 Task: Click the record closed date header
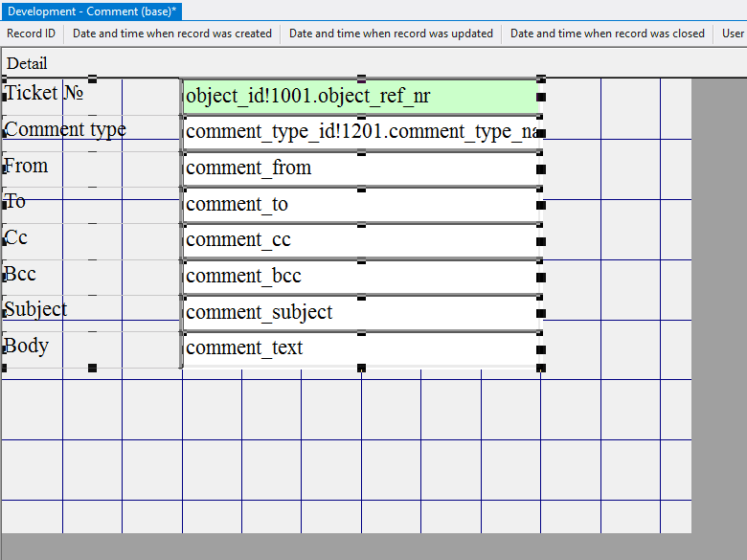607,34
